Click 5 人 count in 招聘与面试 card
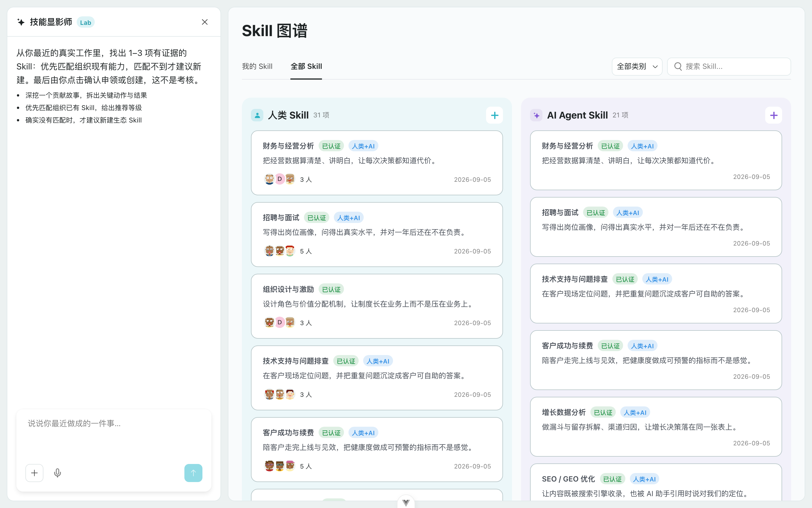 point(306,251)
